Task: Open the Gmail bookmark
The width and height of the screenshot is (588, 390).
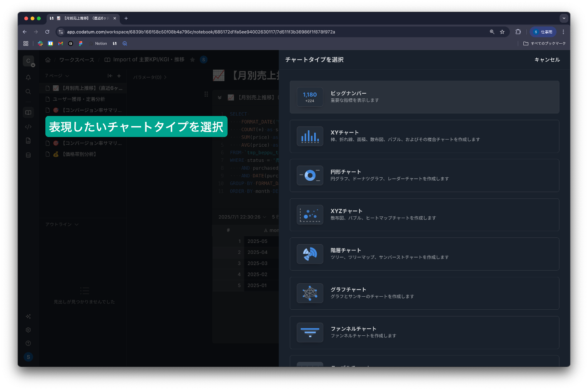Action: click(60, 43)
